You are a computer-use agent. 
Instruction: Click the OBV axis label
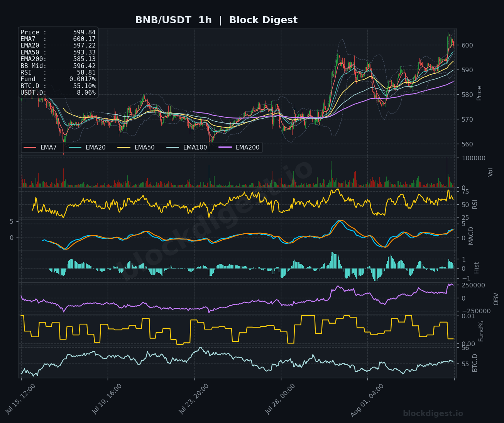(x=496, y=299)
